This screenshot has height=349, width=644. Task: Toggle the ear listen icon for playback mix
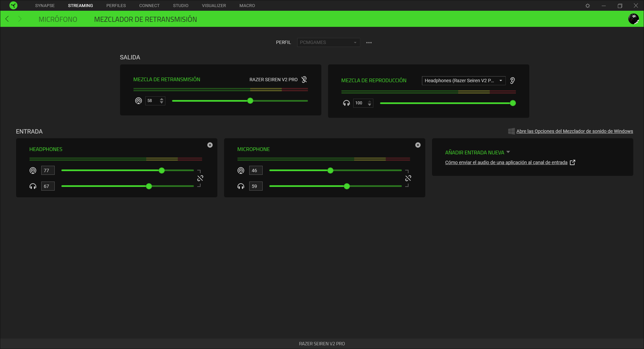(513, 81)
